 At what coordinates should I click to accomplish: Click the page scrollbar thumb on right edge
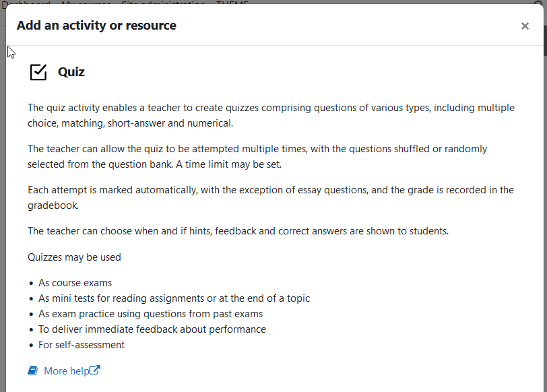pyautogui.click(x=545, y=40)
